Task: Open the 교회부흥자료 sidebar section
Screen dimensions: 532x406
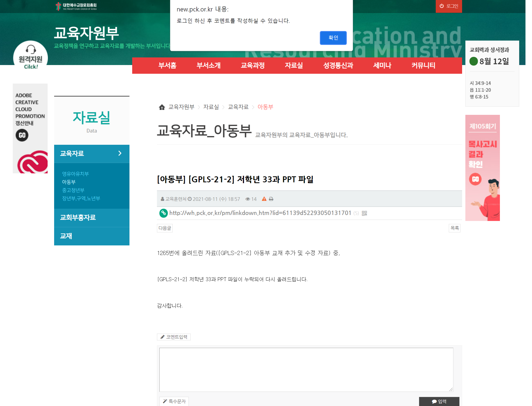Action: tap(78, 217)
